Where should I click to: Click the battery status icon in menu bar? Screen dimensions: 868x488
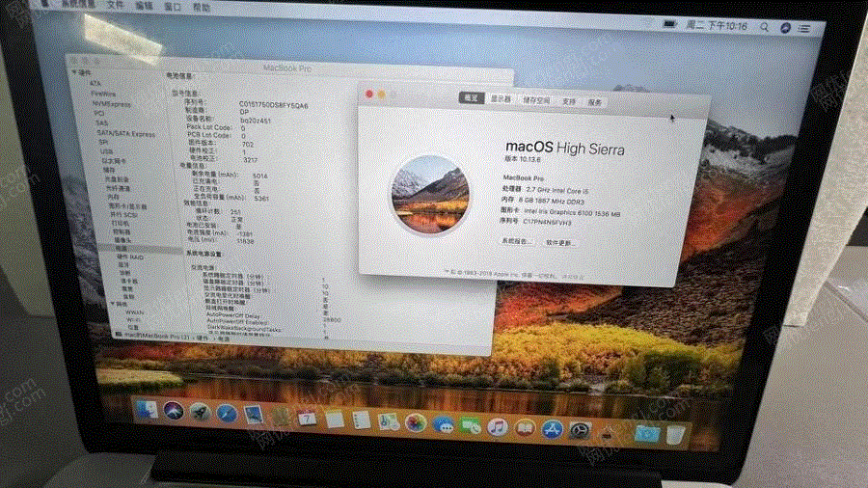(670, 24)
